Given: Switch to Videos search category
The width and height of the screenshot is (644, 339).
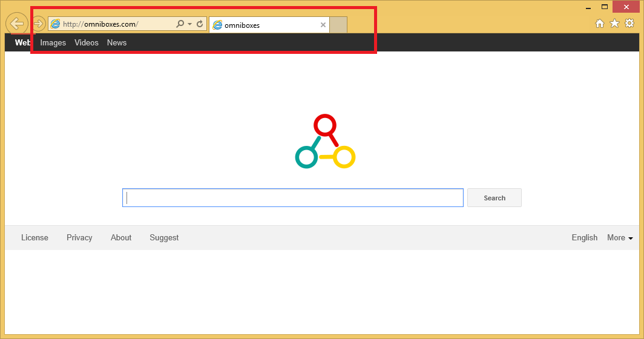Looking at the screenshot, I should pyautogui.click(x=86, y=43).
